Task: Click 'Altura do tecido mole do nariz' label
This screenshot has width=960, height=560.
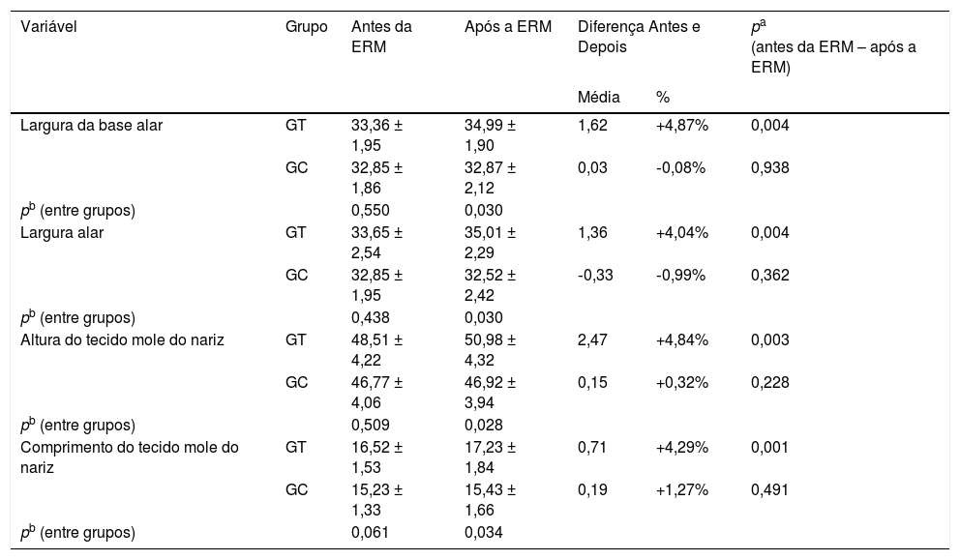Action: (x=123, y=339)
